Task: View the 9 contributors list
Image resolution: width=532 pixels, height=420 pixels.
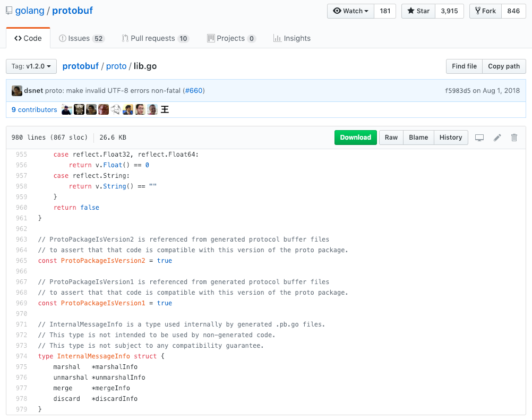Action: pos(35,109)
